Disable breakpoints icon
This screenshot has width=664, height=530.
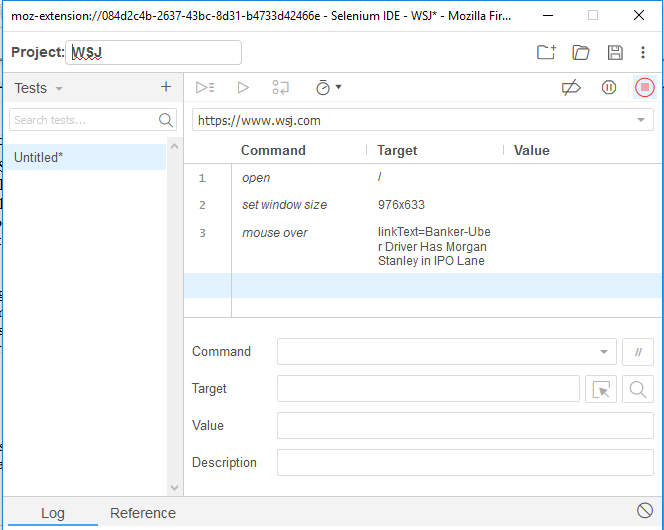click(571, 88)
